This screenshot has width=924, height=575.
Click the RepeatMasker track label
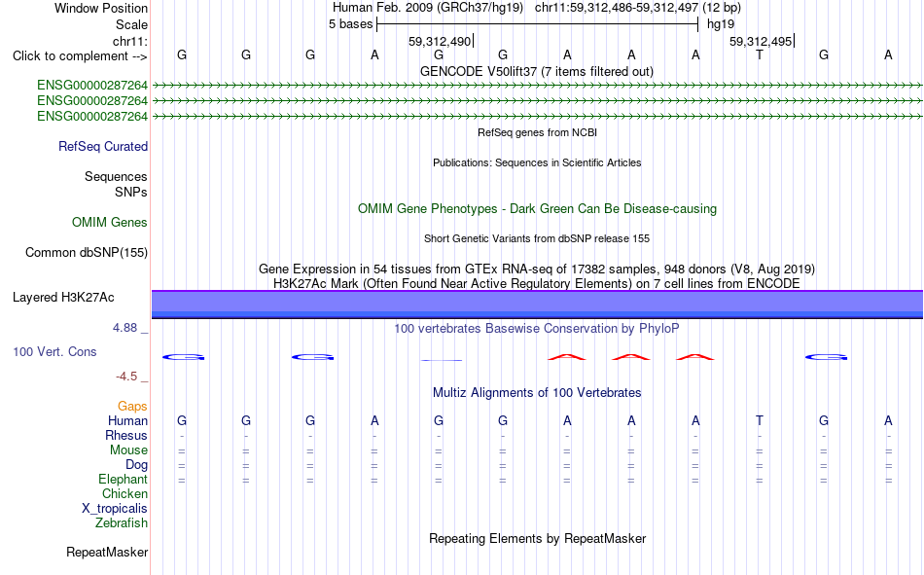[x=107, y=552]
